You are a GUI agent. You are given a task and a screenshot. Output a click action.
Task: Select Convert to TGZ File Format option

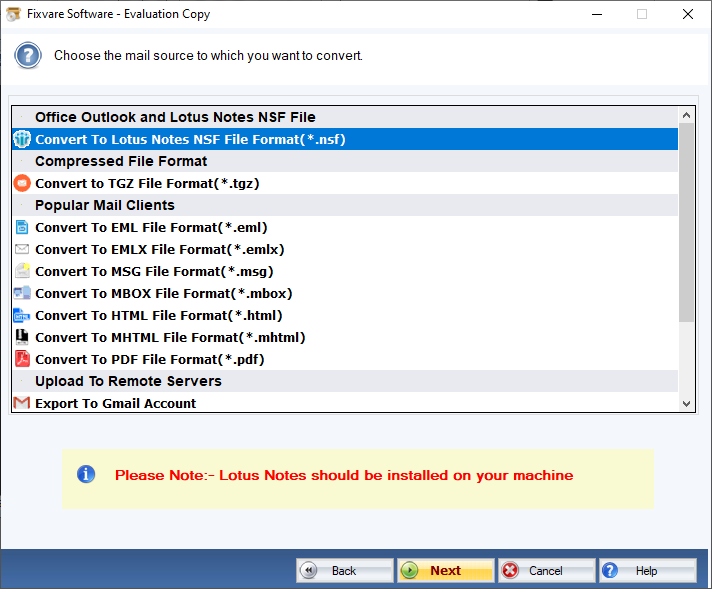click(345, 183)
